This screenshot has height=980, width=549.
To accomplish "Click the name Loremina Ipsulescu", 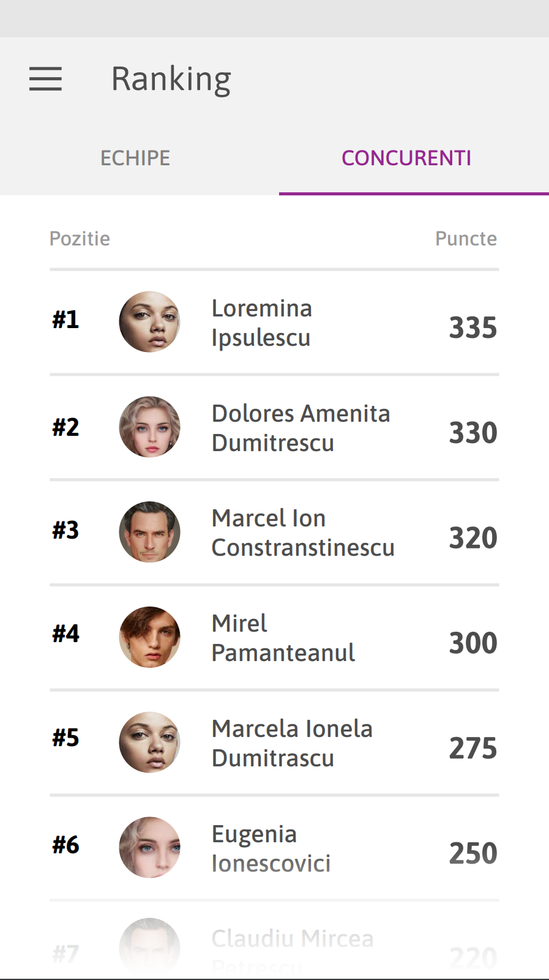I will 262,323.
